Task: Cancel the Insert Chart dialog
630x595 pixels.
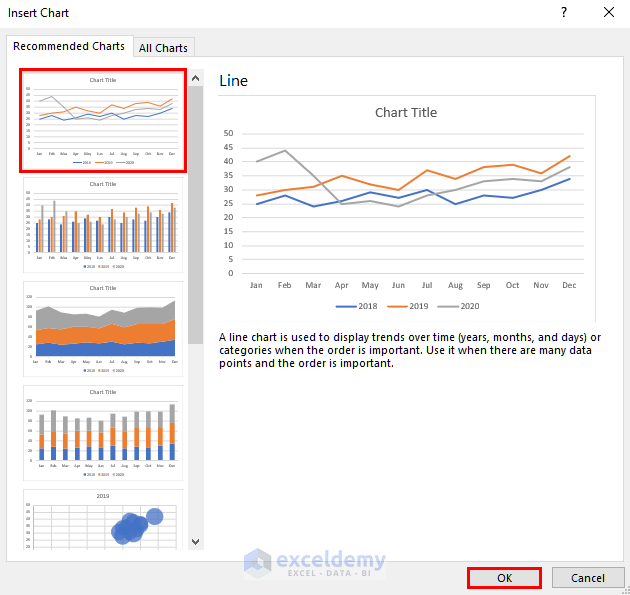Action: click(587, 578)
